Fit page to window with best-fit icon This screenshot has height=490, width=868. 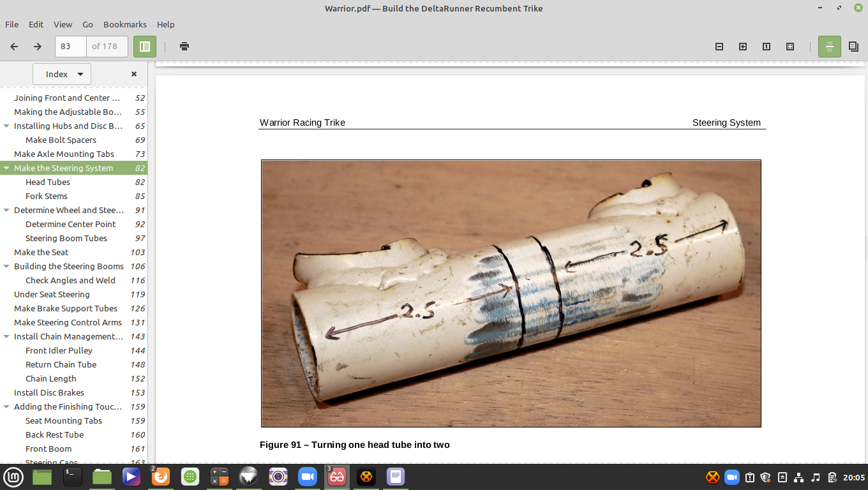(x=790, y=47)
